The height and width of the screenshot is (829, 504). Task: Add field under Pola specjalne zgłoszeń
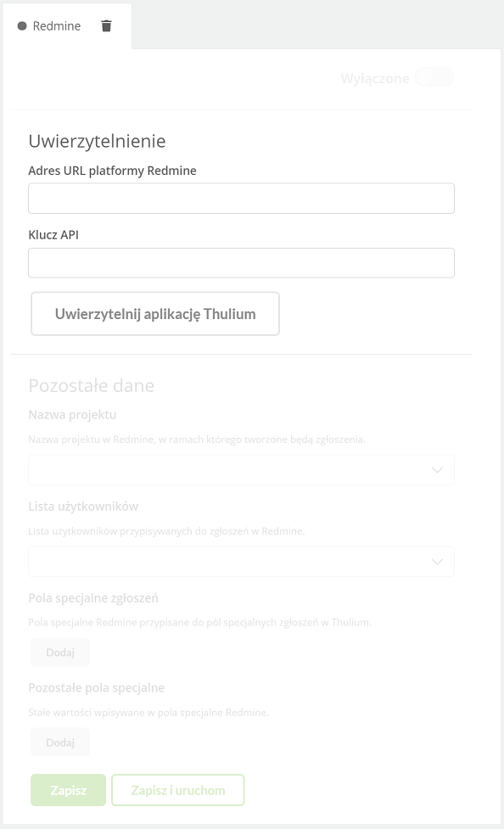[x=59, y=653]
